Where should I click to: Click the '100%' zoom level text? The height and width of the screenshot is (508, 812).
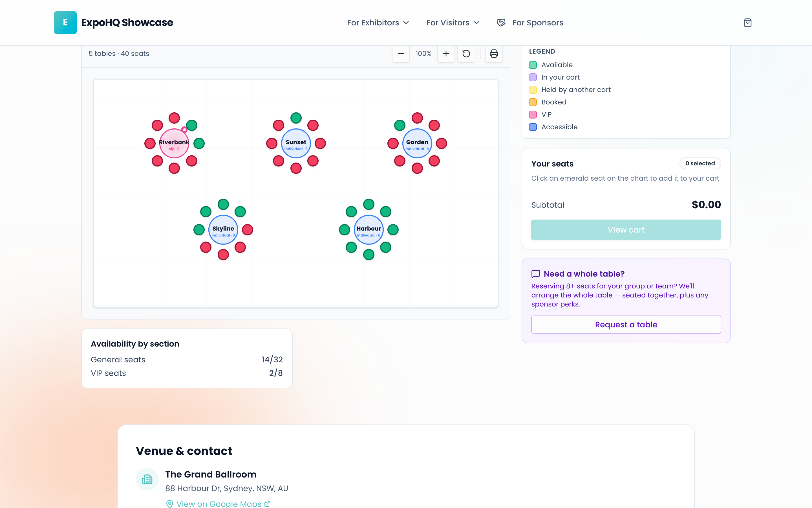click(x=423, y=54)
